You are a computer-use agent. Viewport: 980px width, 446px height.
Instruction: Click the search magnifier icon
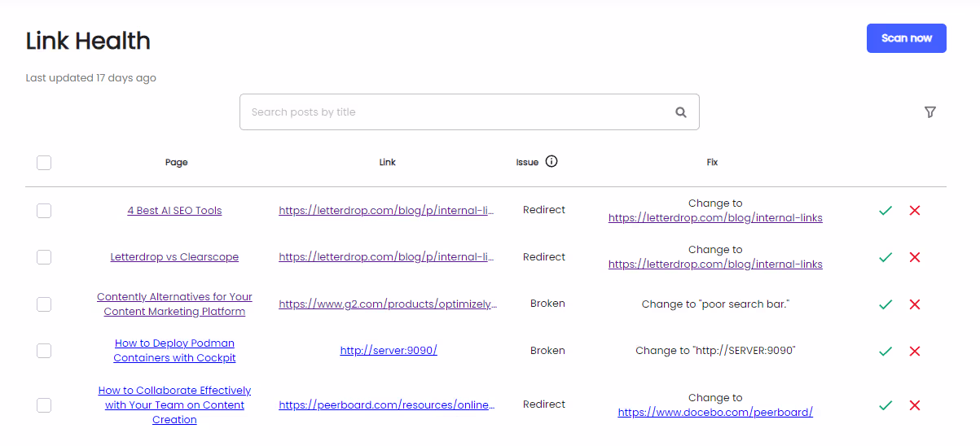[681, 112]
